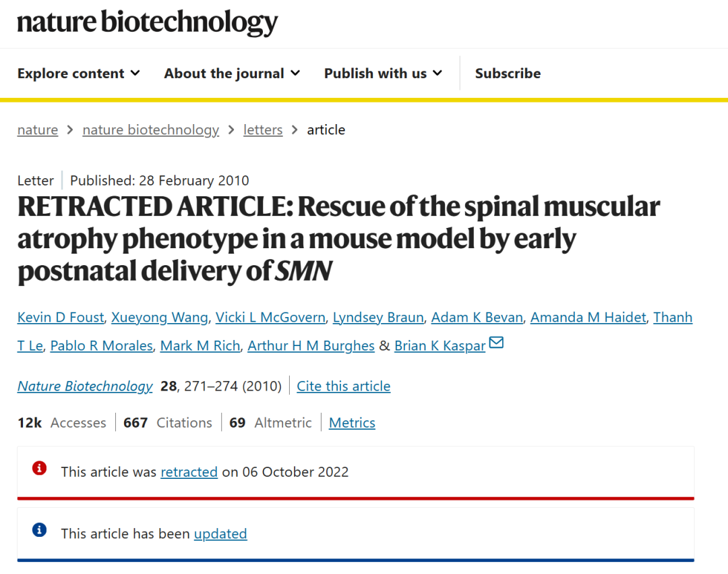Image resolution: width=728 pixels, height=574 pixels.
Task: Follow the updated link in the notice
Action: pyautogui.click(x=220, y=534)
